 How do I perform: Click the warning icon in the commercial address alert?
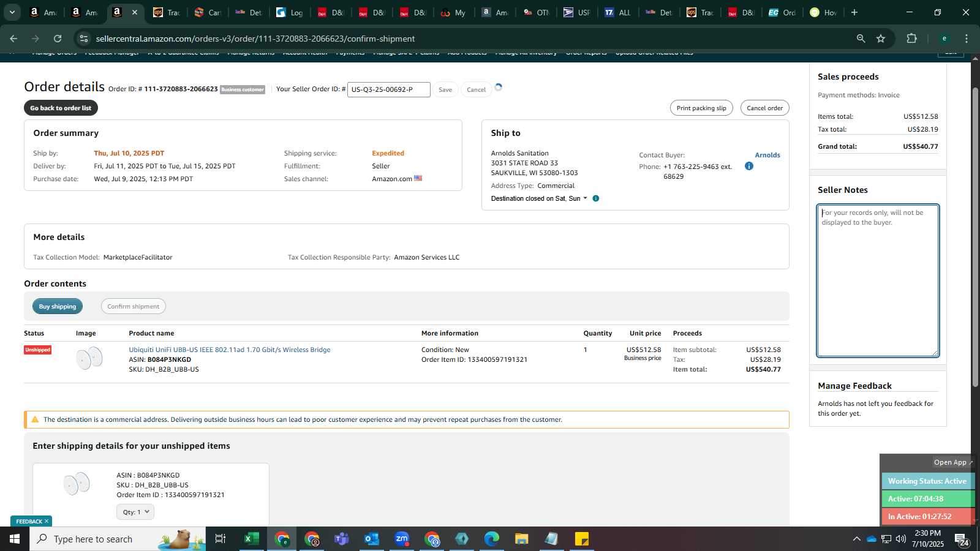tap(35, 419)
